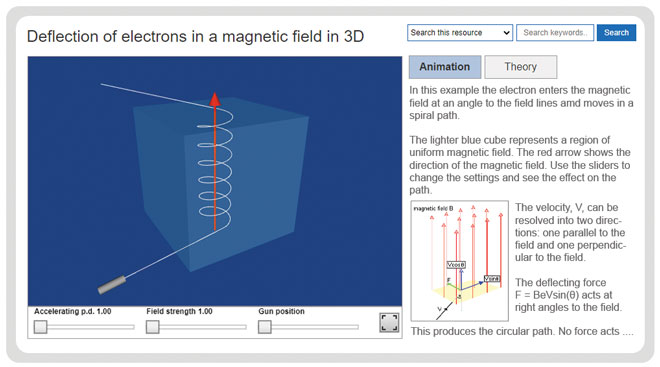Switch to the Theory tab
Image resolution: width=660 pixels, height=367 pixels.
pyautogui.click(x=521, y=67)
